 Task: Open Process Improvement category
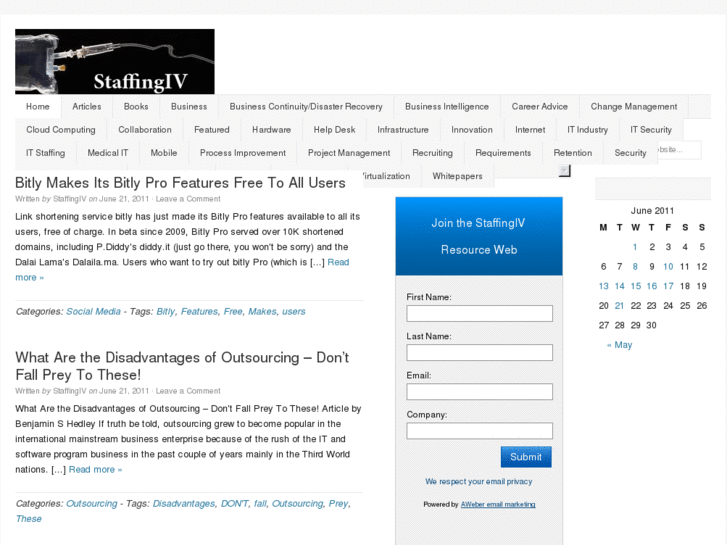[242, 153]
